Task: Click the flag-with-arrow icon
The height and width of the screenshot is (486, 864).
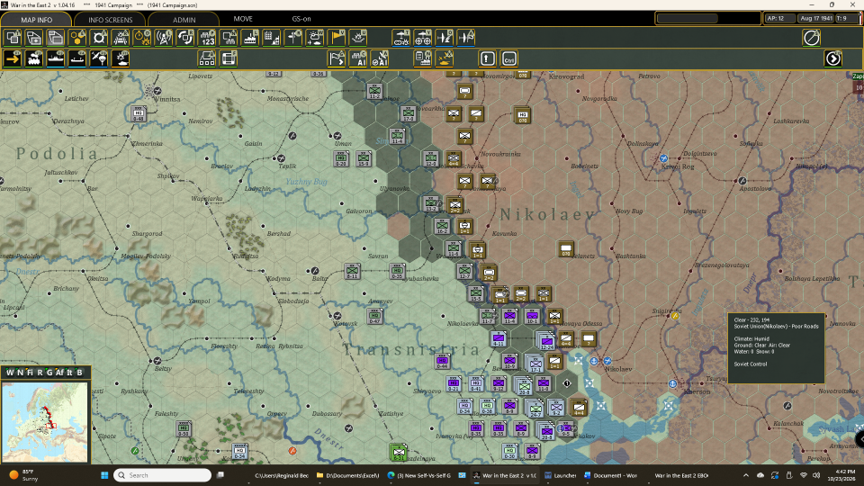Action: pos(336,58)
